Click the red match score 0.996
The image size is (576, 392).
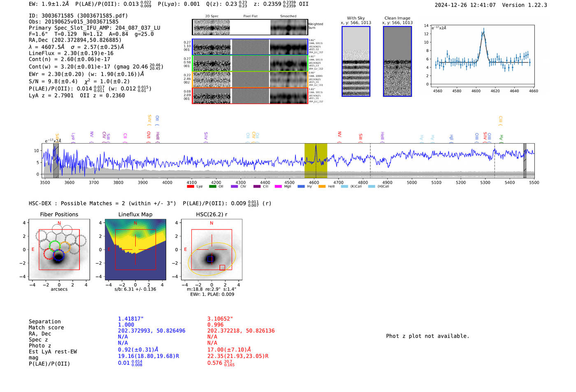(x=215, y=325)
